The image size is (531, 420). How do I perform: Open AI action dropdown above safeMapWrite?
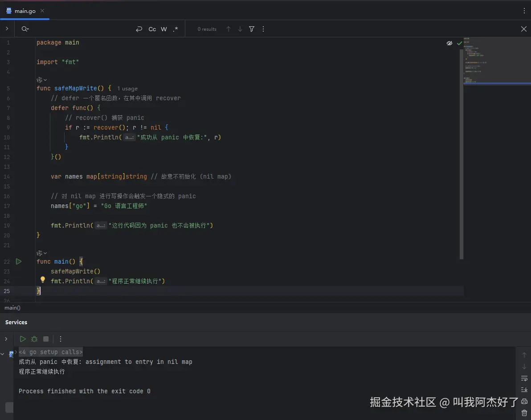click(42, 80)
